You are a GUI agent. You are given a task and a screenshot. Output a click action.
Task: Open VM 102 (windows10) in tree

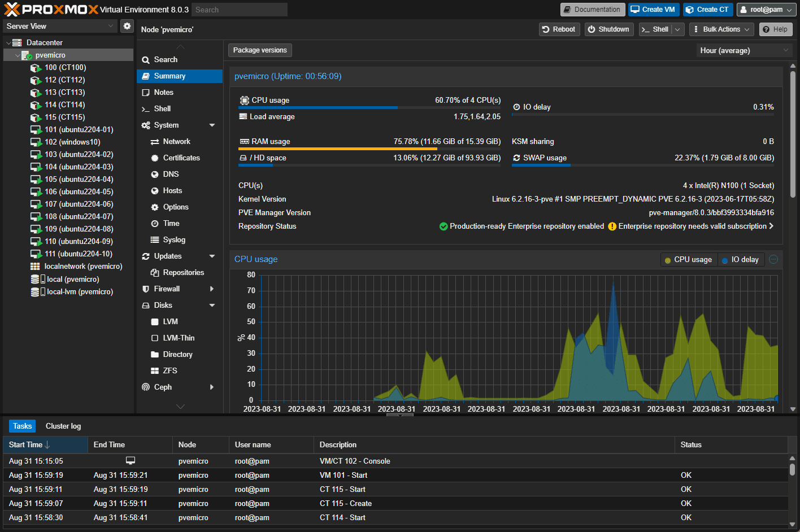coord(72,142)
